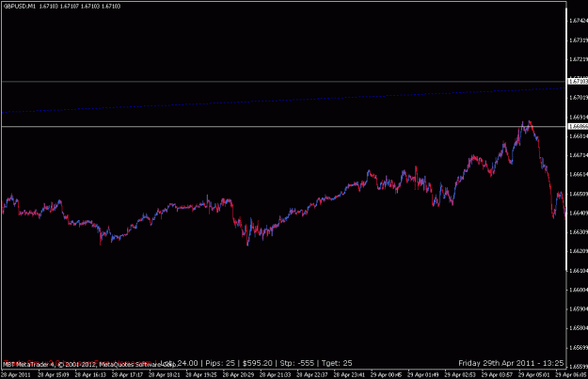Click the 28 Apr 18:21 time label

[x=165, y=374]
